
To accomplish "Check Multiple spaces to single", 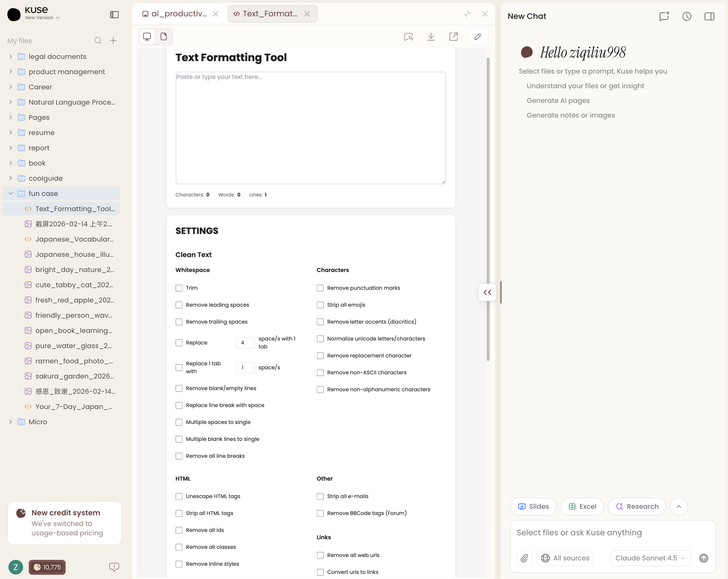I will pyautogui.click(x=179, y=422).
